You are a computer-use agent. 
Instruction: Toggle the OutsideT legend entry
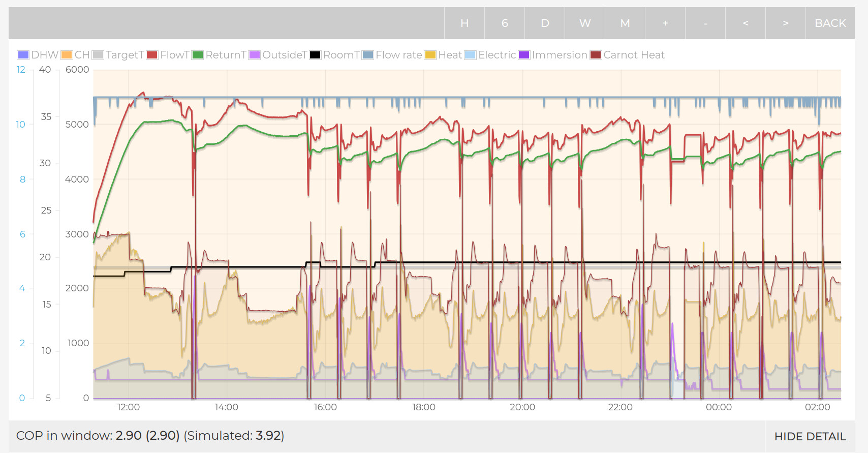coord(278,55)
